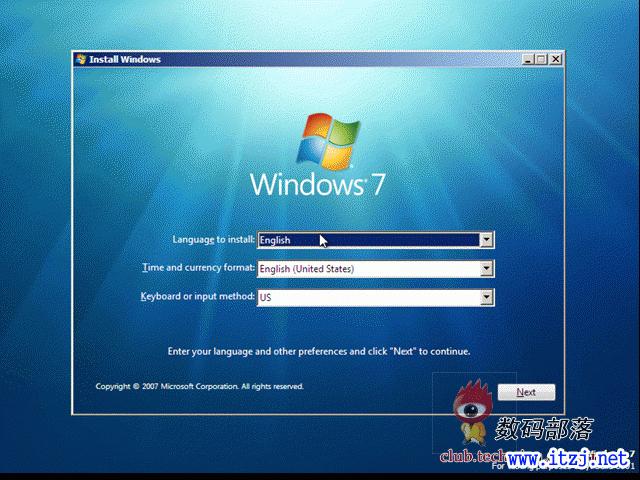Expand the Keyboard or input method dropdown arrow
640x480 pixels.
coord(486,297)
